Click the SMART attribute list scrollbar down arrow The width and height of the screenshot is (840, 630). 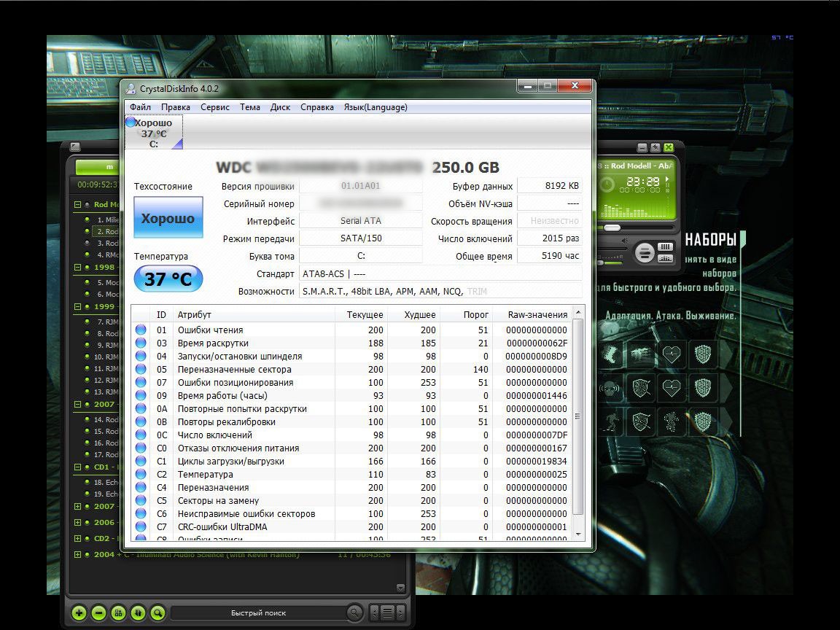pos(578,534)
